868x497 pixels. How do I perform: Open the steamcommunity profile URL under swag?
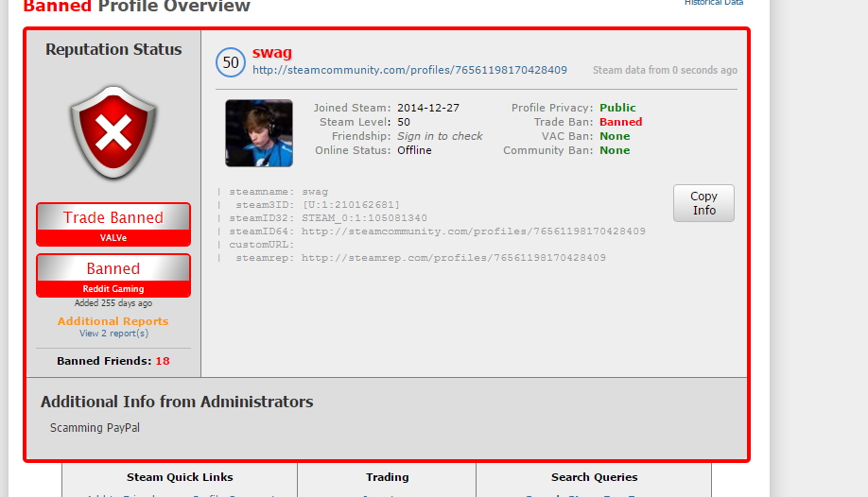(x=409, y=70)
